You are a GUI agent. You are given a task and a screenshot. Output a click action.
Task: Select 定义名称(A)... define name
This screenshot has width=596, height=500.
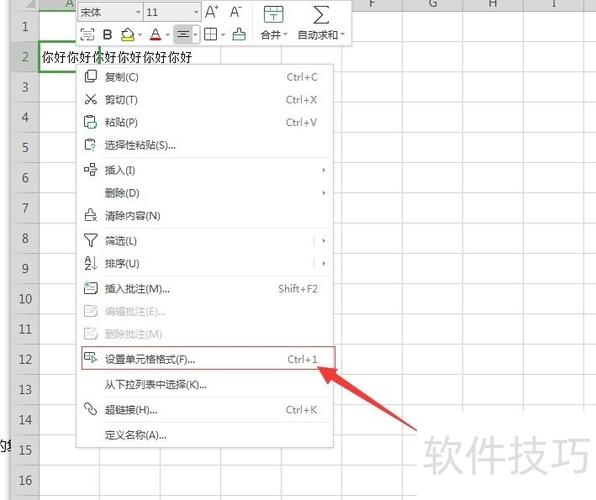pyautogui.click(x=205, y=435)
